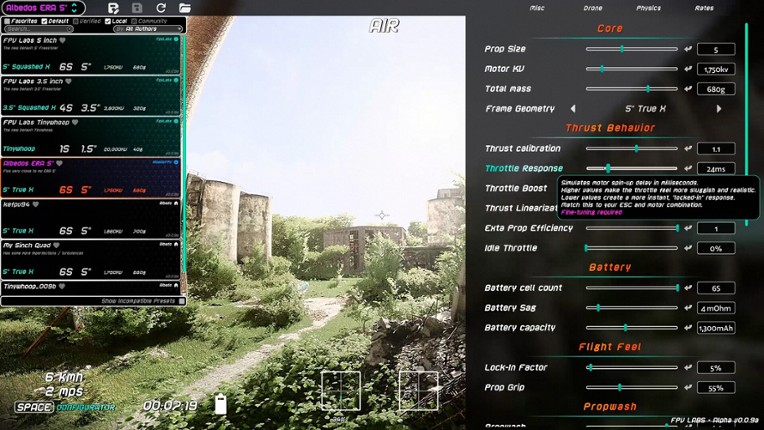Viewport: 764px width, 430px height.
Task: Switch to the Rates tab
Action: 704,8
